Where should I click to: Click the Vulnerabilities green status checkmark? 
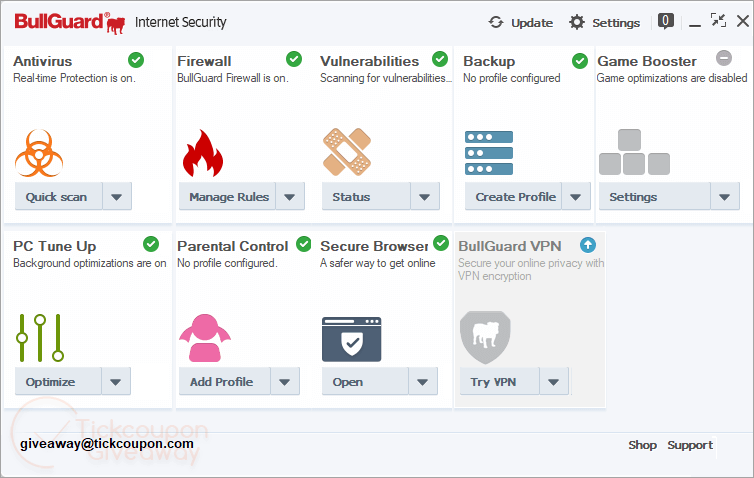tap(440, 59)
